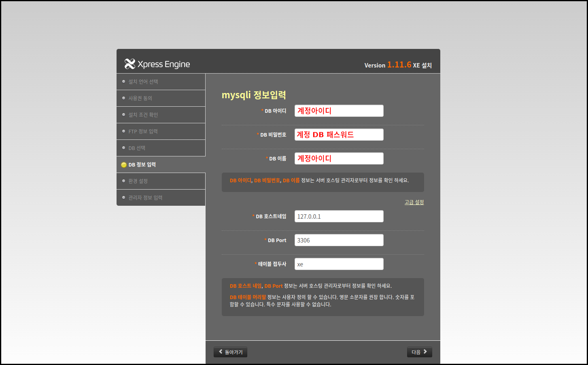This screenshot has width=588, height=365.
Task: Click the DB Port field showing 3306
Action: 339,240
